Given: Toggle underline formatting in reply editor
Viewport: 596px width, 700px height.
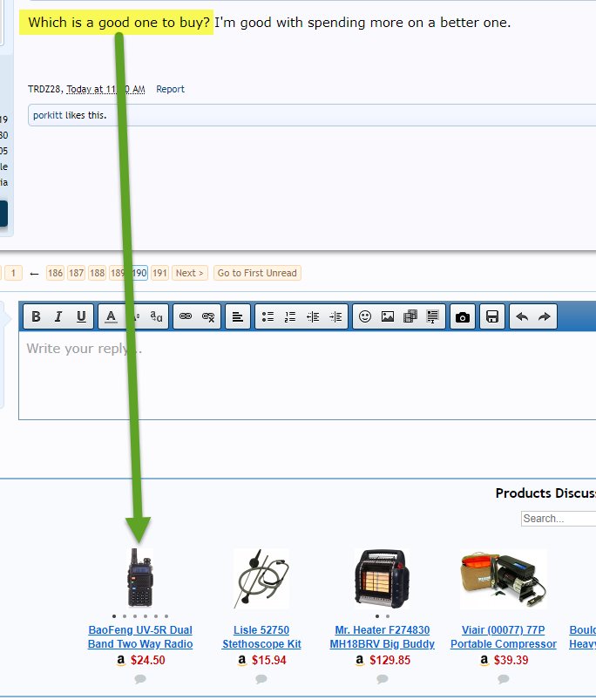Looking at the screenshot, I should pyautogui.click(x=81, y=316).
